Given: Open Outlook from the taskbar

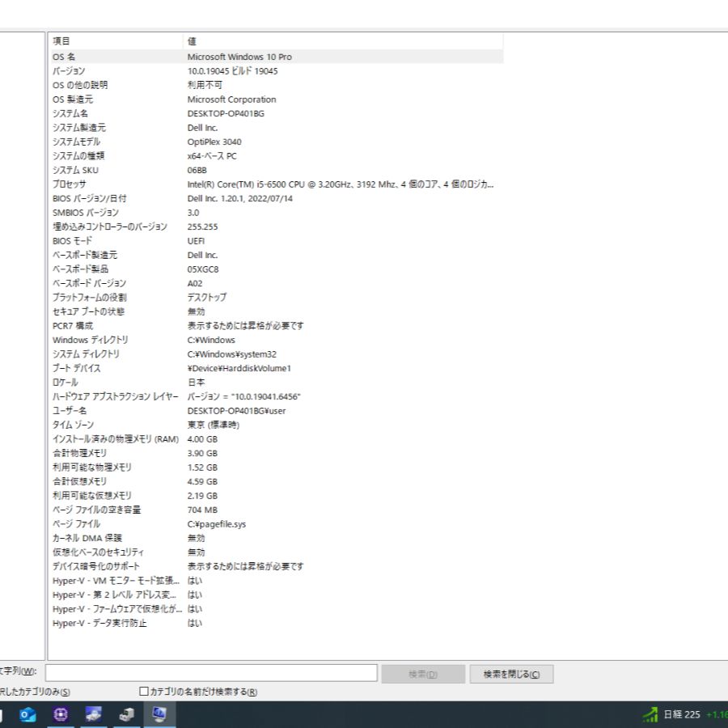Looking at the screenshot, I should [28, 714].
